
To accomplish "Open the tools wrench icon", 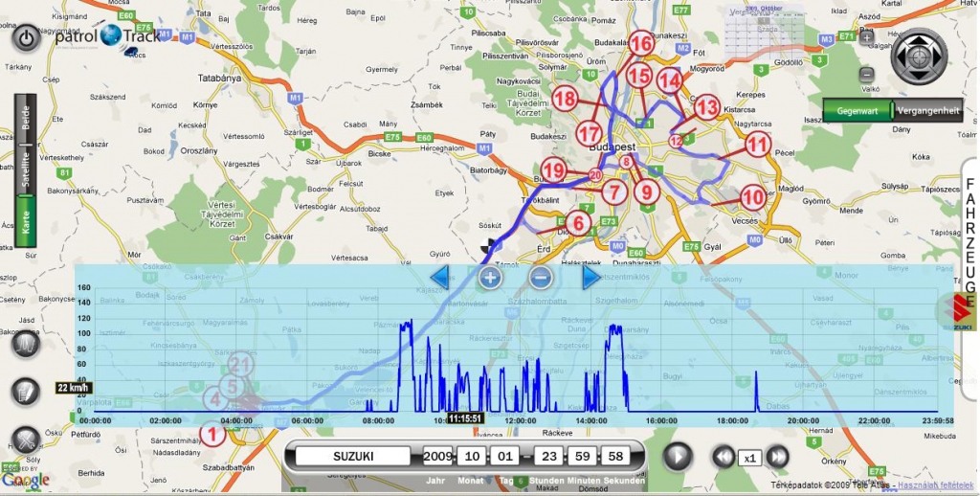I will point(26,440).
